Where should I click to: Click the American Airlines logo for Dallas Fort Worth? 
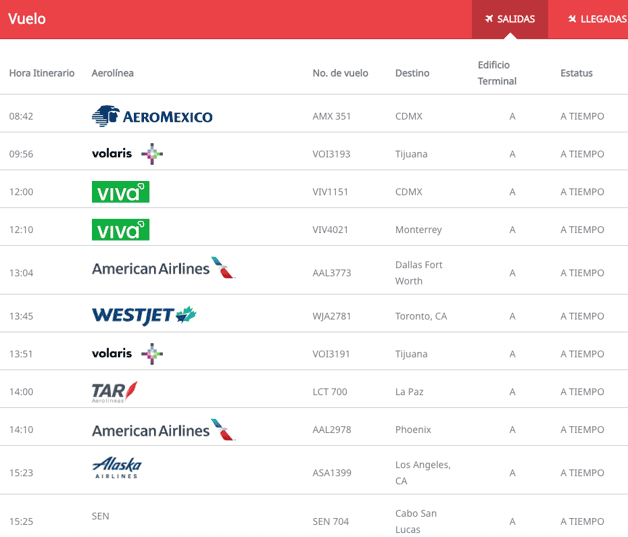tap(163, 268)
